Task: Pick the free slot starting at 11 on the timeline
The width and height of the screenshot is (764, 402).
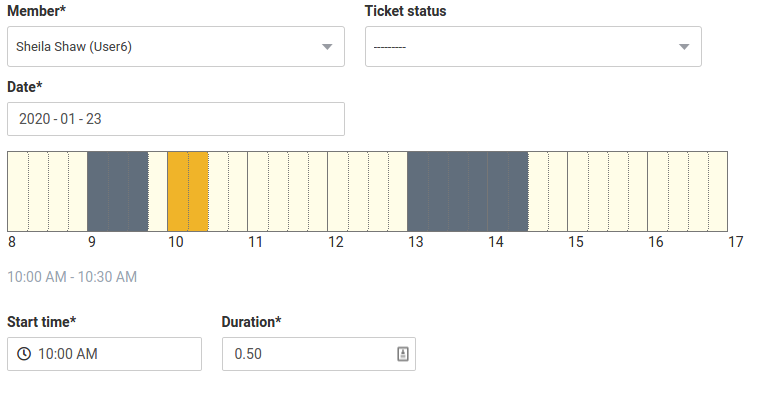Action: [258, 191]
